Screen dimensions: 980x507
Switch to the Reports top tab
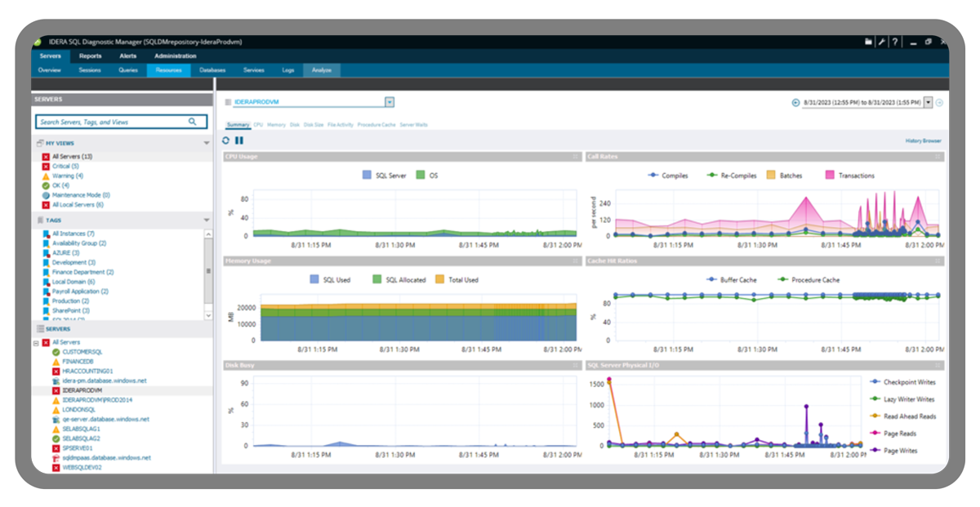[x=91, y=56]
